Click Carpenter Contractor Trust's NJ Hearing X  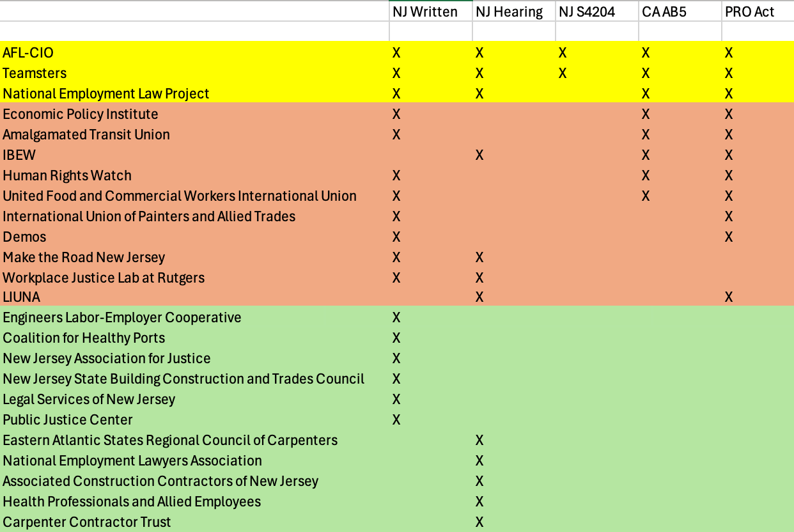pyautogui.click(x=479, y=522)
